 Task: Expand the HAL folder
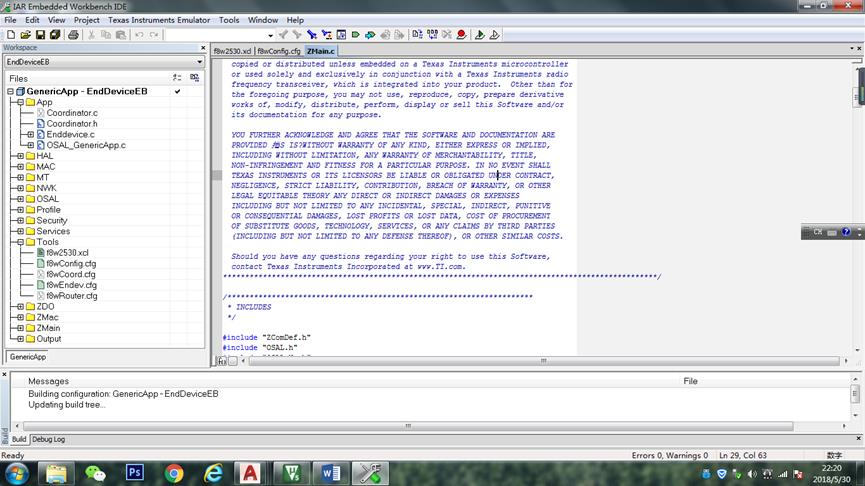20,156
